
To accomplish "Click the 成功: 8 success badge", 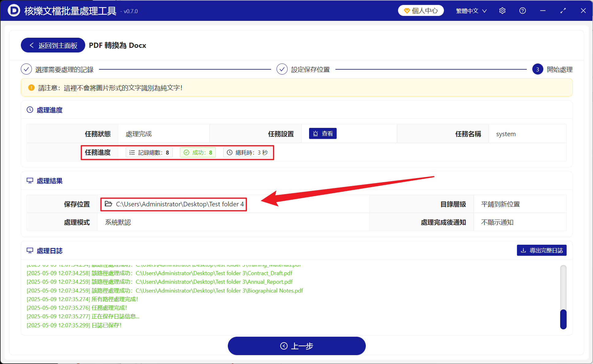I will tap(198, 152).
